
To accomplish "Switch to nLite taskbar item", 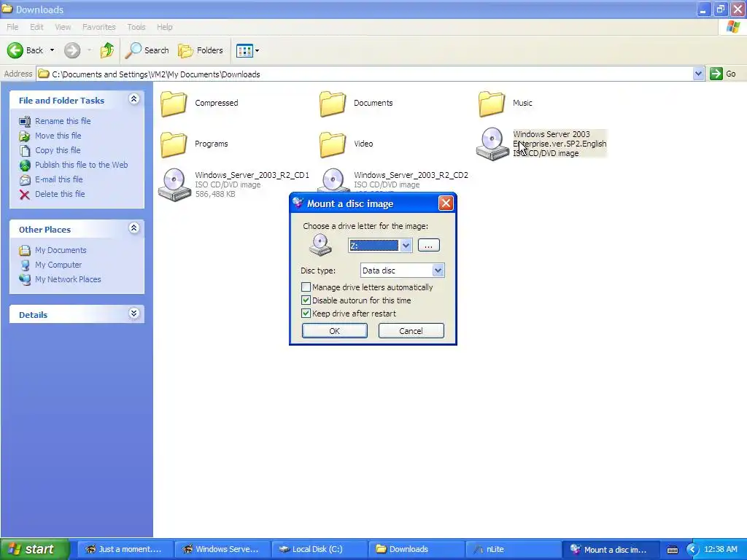I will click(x=513, y=549).
